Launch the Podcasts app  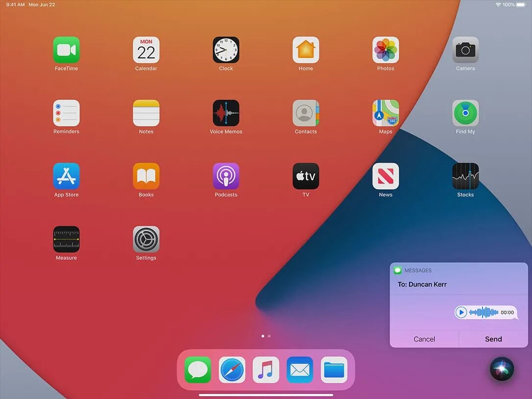click(x=226, y=176)
